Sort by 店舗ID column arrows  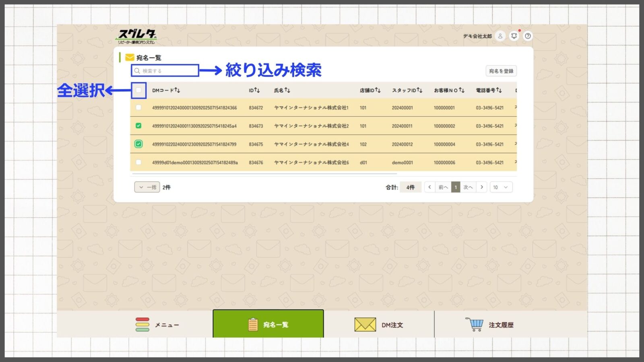[x=378, y=90]
